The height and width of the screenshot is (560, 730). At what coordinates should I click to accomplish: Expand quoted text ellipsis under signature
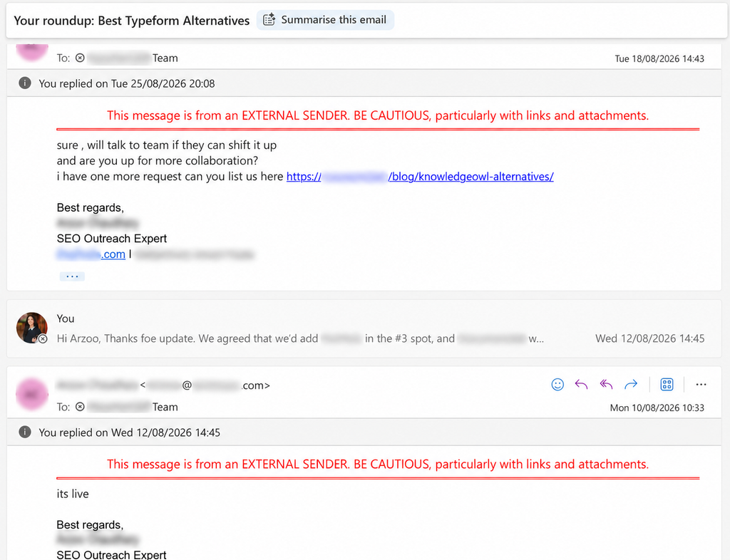(x=72, y=276)
